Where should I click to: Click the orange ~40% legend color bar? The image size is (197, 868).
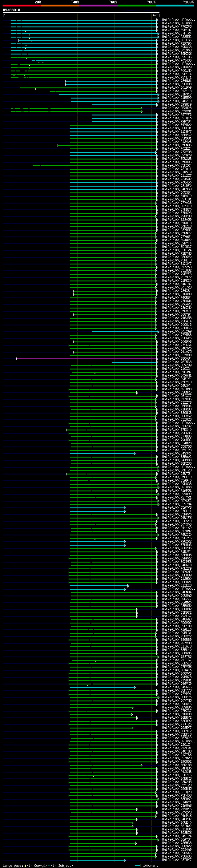pos(60,6)
